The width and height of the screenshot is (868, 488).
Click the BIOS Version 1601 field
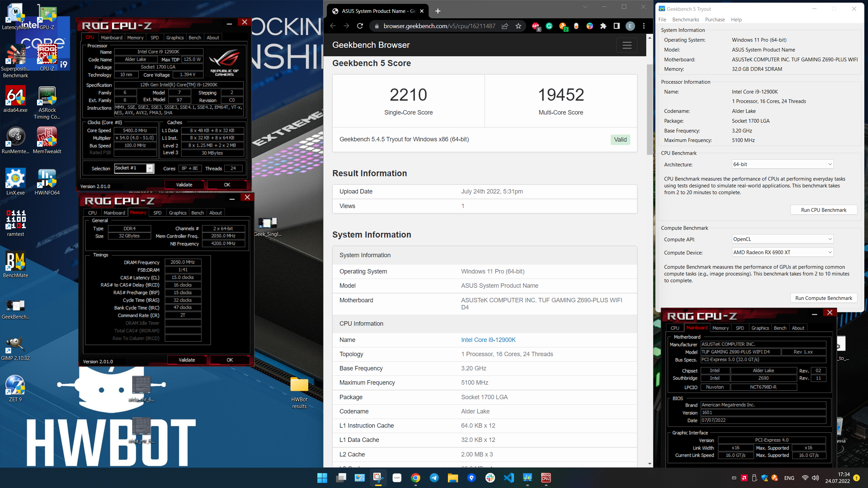click(763, 412)
